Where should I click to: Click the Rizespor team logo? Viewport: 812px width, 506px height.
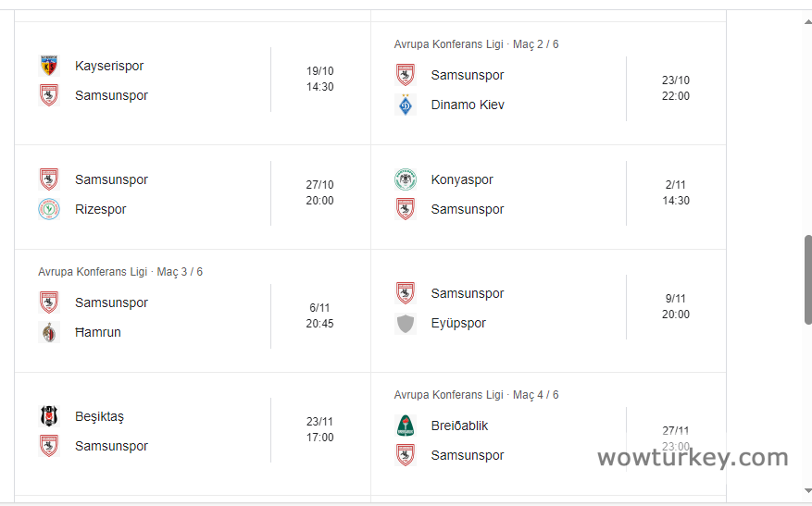(49, 209)
